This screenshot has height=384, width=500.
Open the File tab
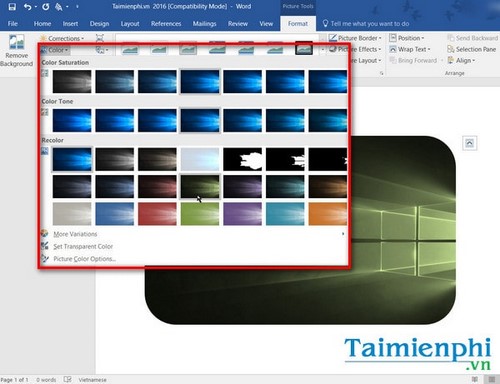point(13,24)
